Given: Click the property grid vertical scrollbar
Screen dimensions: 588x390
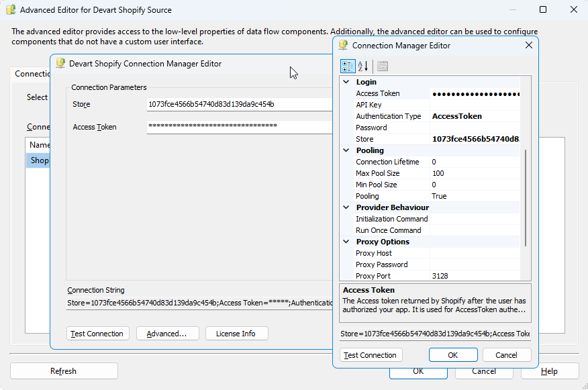Looking at the screenshot, I should coord(526,195).
